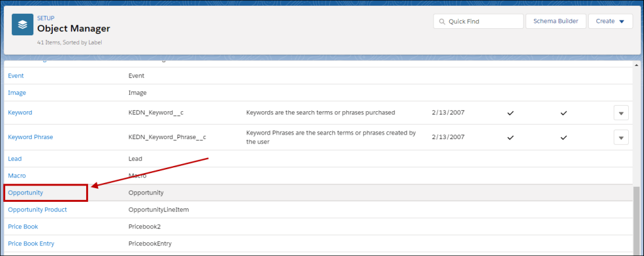Open the Schema Builder
This screenshot has height=256, width=644.
555,21
